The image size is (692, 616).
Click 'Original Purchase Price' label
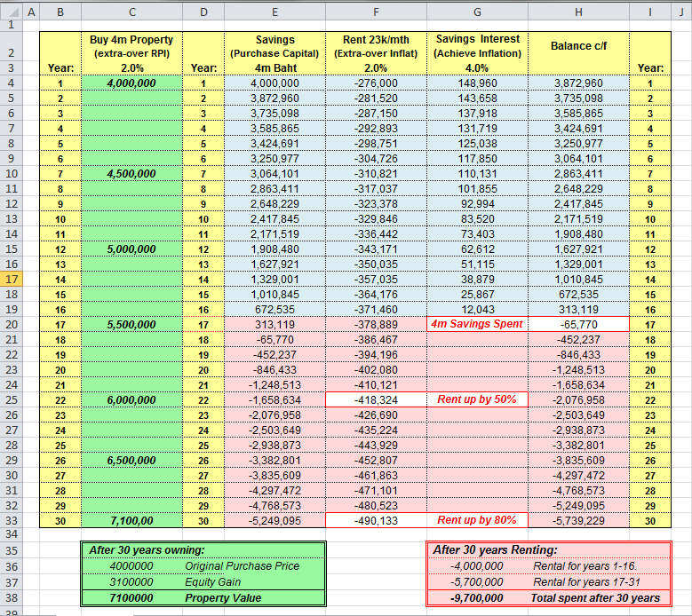point(242,565)
